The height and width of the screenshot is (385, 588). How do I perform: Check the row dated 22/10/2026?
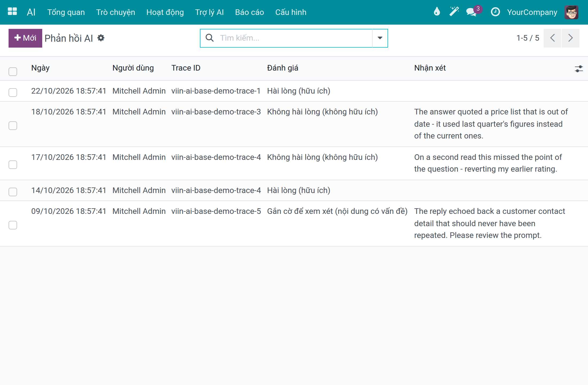13,92
